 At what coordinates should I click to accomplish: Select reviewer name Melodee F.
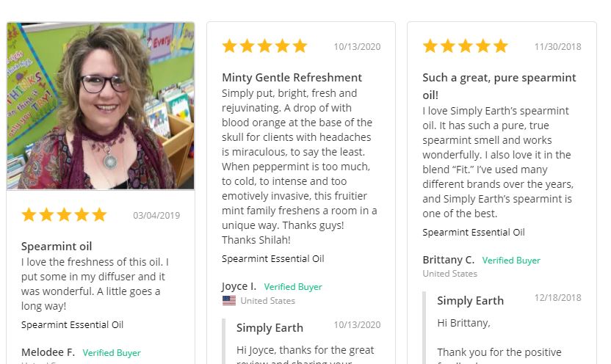pos(48,352)
